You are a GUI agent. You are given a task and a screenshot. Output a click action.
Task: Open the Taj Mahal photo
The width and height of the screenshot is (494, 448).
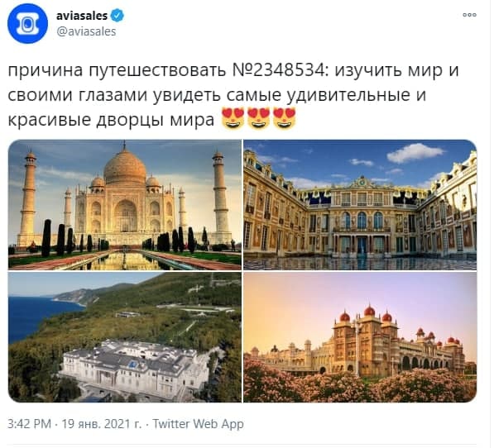pos(125,205)
